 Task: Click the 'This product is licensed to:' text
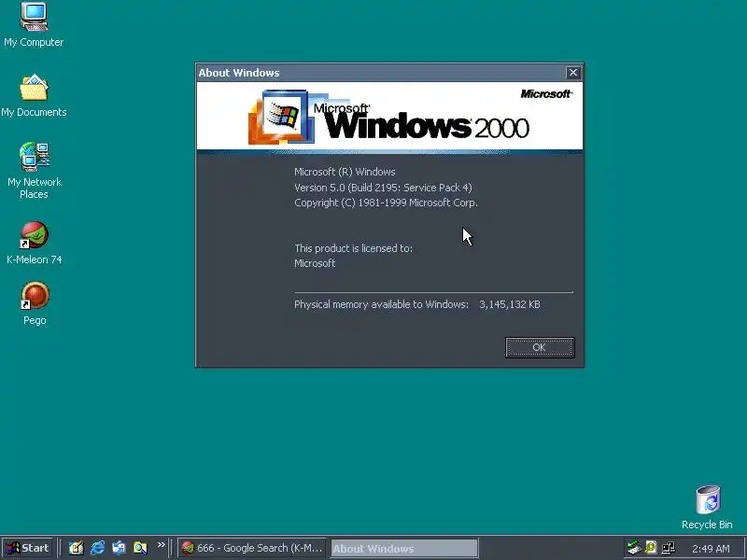click(354, 248)
